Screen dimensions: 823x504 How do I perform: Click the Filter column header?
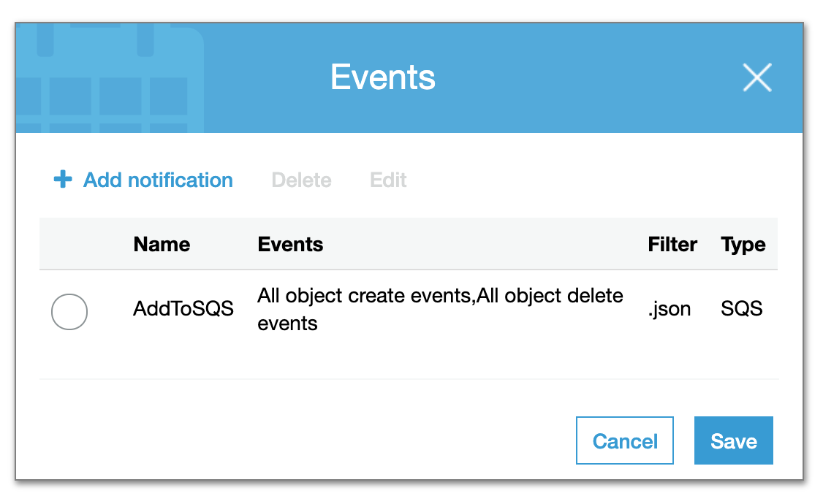coord(672,244)
